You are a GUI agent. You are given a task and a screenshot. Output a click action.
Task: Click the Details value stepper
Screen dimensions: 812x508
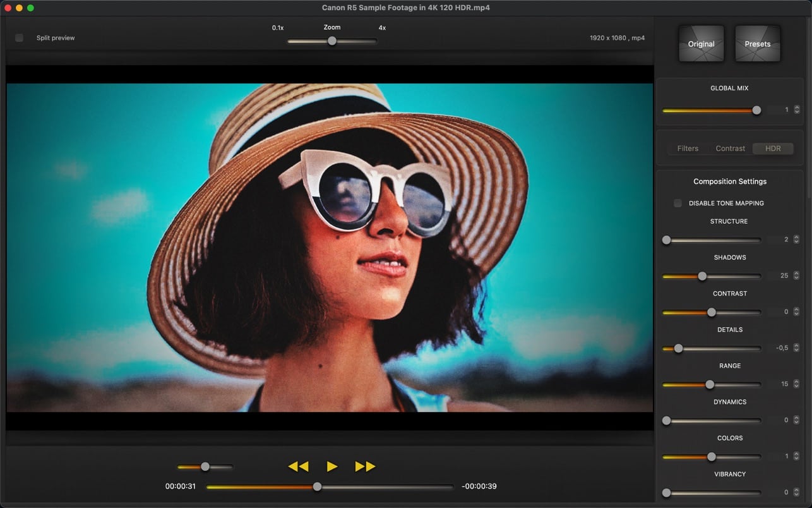coord(797,348)
